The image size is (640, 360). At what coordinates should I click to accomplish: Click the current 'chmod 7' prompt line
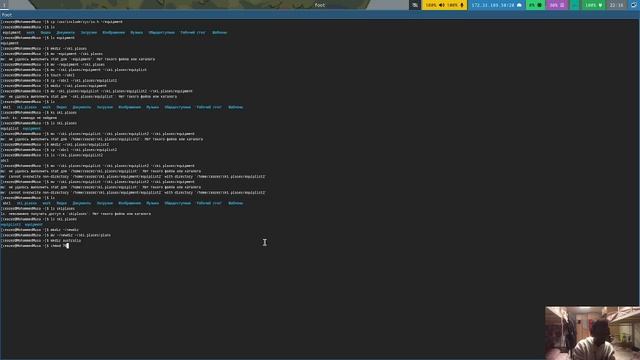pos(34,246)
